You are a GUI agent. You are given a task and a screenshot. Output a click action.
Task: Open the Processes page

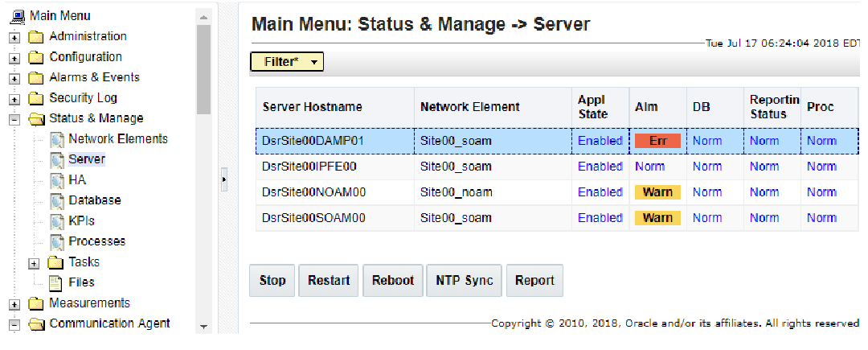click(97, 241)
